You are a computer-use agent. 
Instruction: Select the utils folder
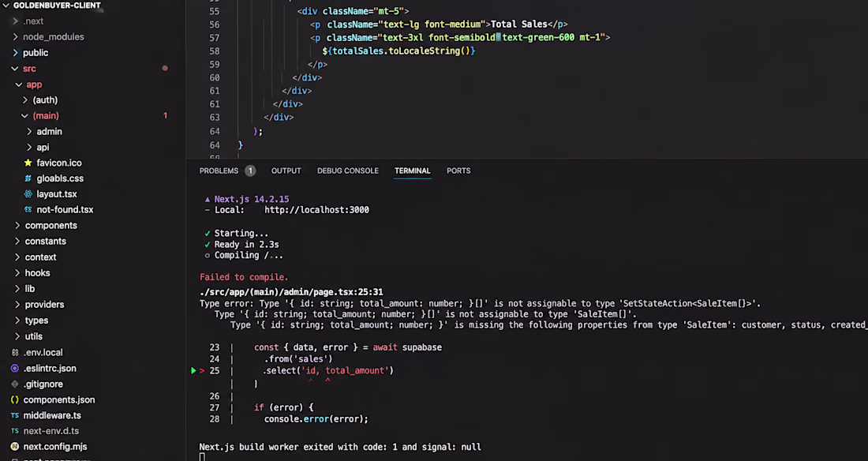[34, 336]
